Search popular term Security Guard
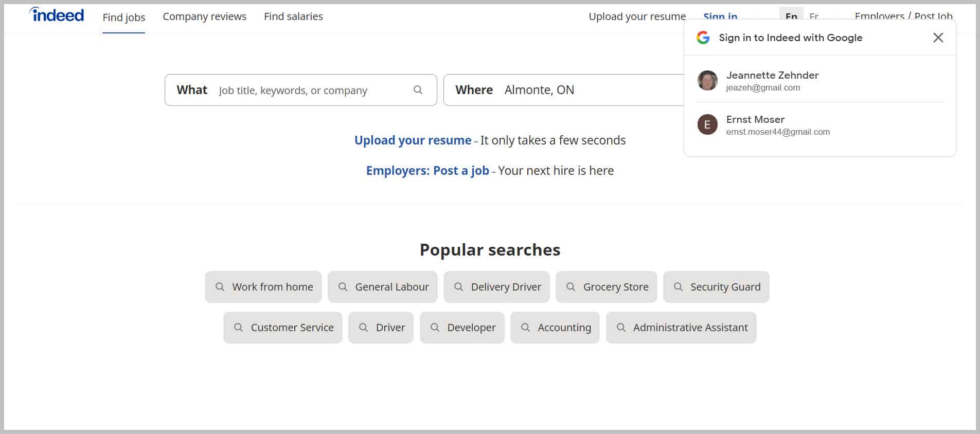 click(x=716, y=287)
